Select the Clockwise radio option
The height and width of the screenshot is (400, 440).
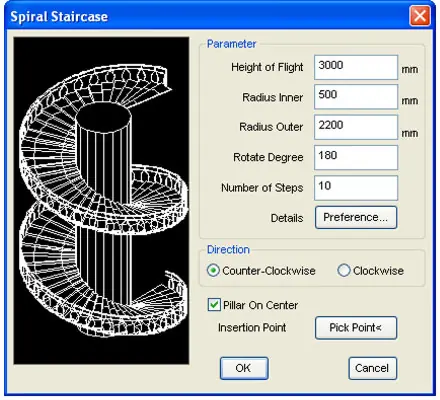click(x=371, y=270)
